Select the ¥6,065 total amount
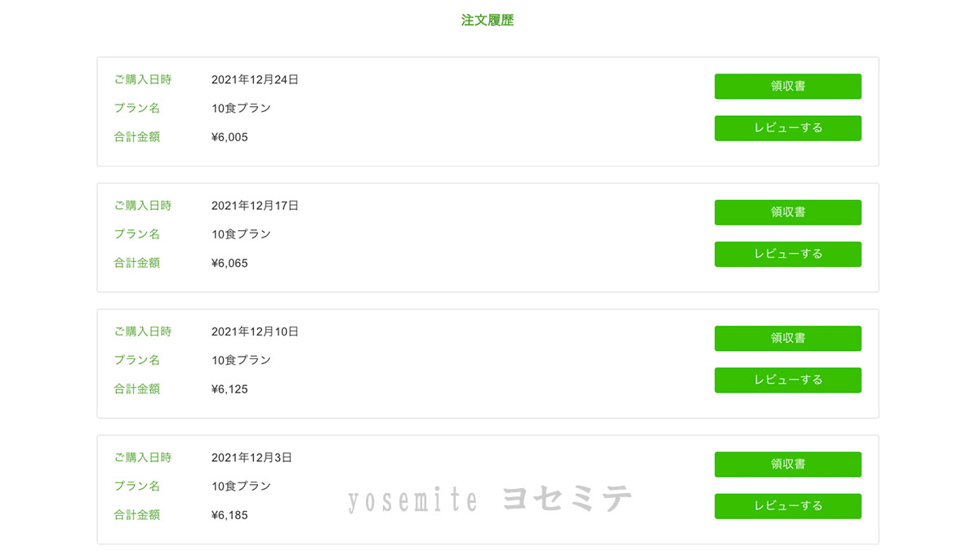This screenshot has width=980, height=551. click(229, 264)
